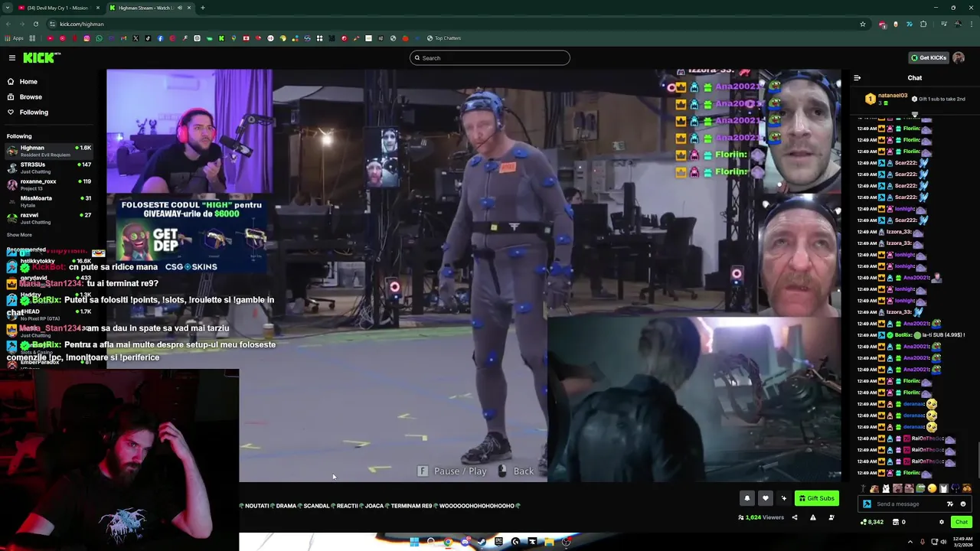Screen dimensions: 980x551
Task: Toggle stream notifications bell
Action: (747, 498)
